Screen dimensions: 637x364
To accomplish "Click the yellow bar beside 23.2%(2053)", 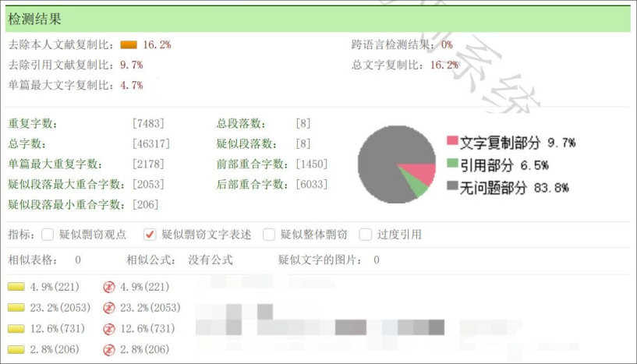I will (16, 308).
